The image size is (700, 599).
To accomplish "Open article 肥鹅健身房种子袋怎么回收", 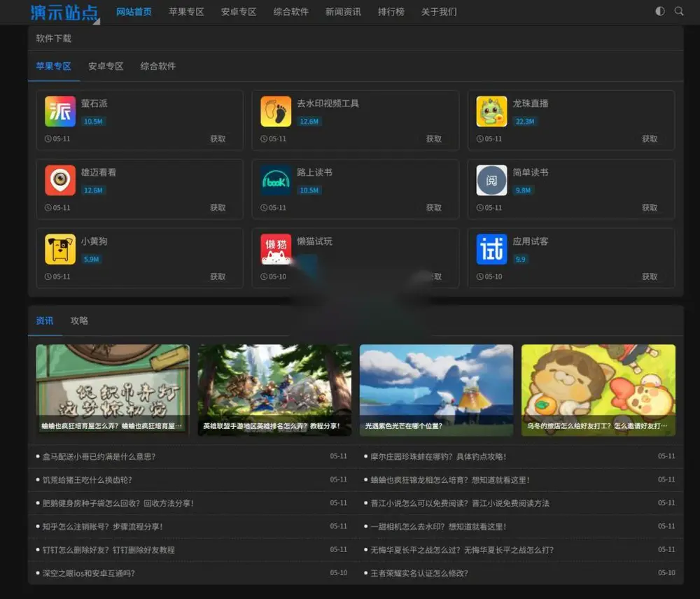I will [118, 503].
